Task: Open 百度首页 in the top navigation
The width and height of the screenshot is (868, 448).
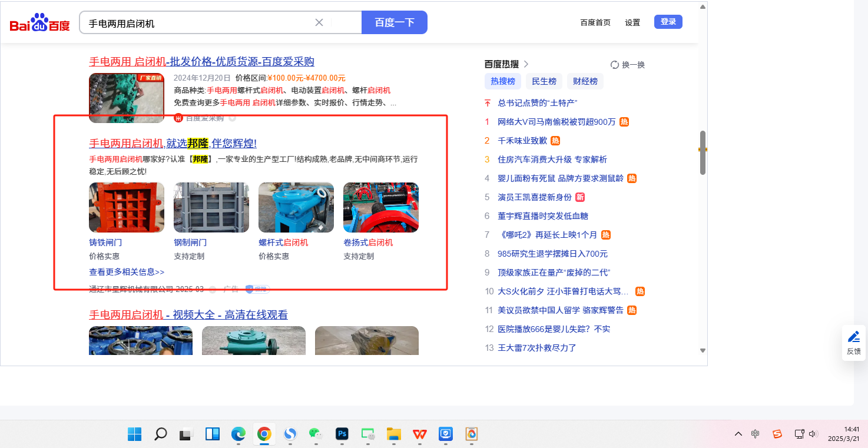Action: coord(595,22)
